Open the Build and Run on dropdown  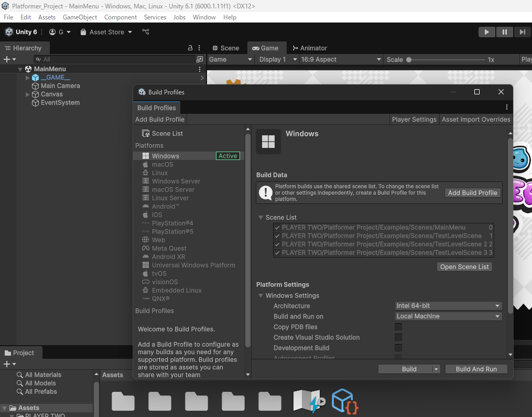pos(448,316)
